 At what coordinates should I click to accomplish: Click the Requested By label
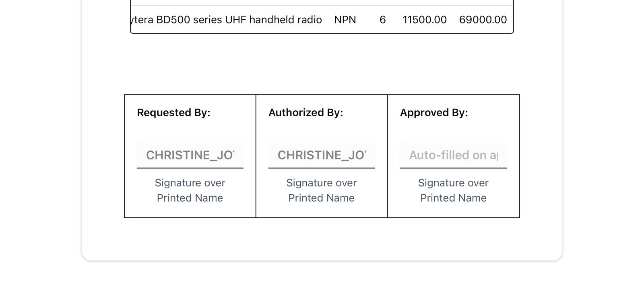(173, 113)
